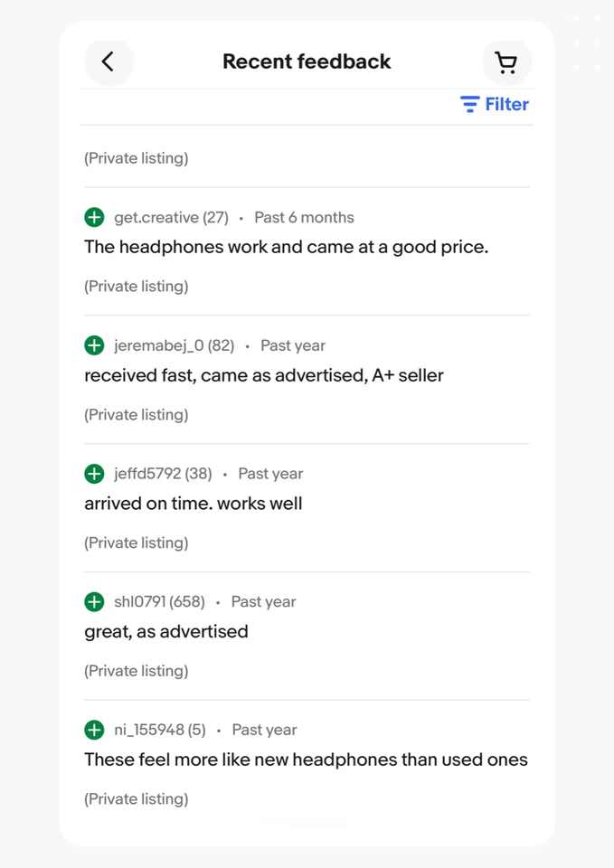Viewport: 614px width, 868px height.
Task: Click the Past 6 months label for get.creative
Action: tap(304, 217)
